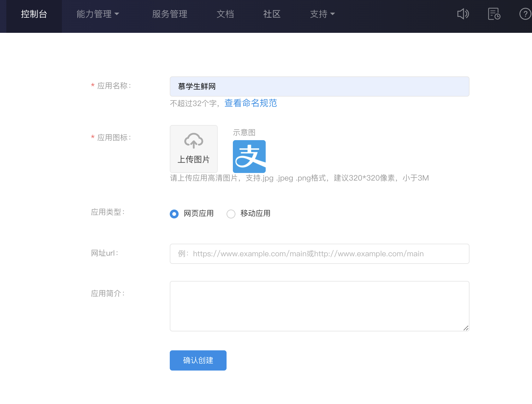Click the 网址url input field
Viewport: 532px width, 404px height.
coord(320,254)
